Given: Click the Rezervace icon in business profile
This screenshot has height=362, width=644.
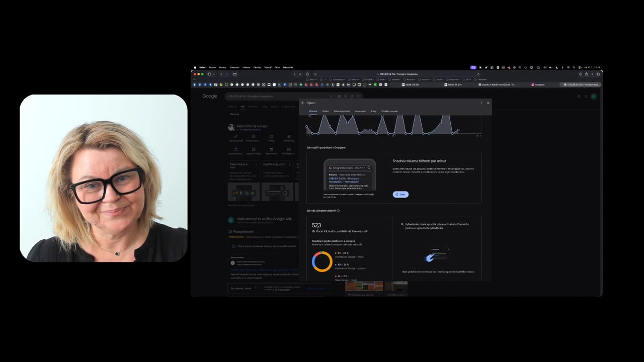Looking at the screenshot, I should tap(271, 149).
